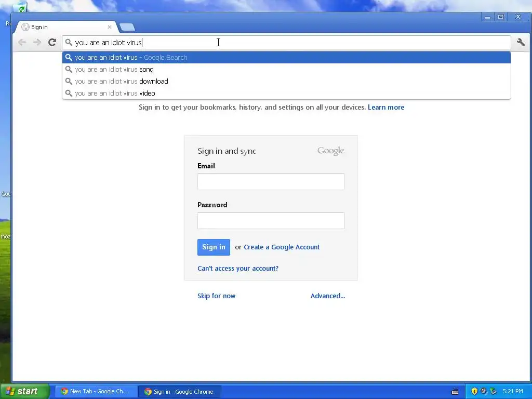Maximize the Chrome window

501,17
